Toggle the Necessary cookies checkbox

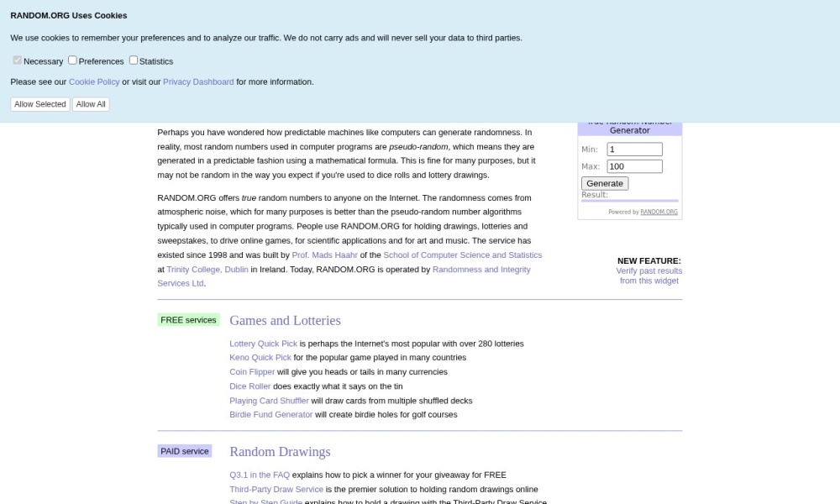tap(17, 60)
